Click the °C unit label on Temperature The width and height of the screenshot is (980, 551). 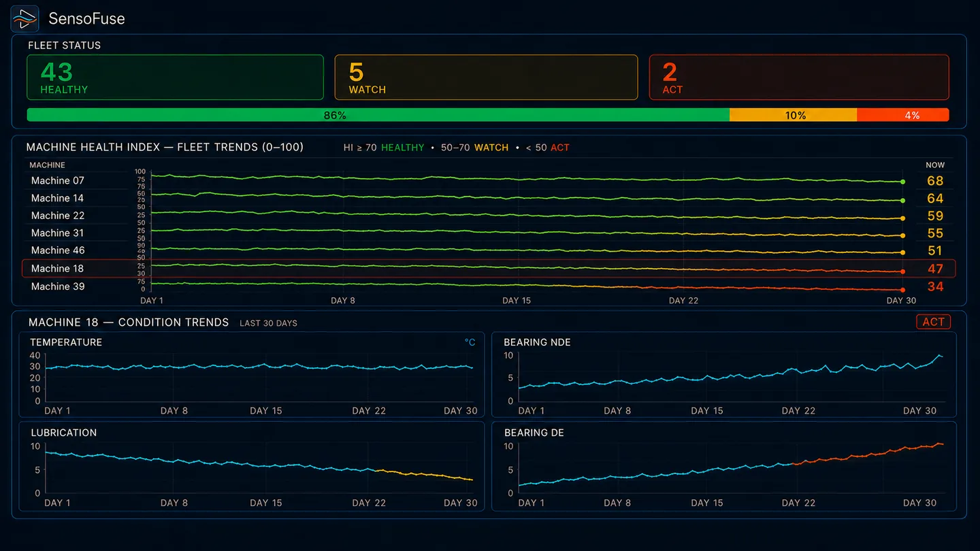(x=470, y=342)
